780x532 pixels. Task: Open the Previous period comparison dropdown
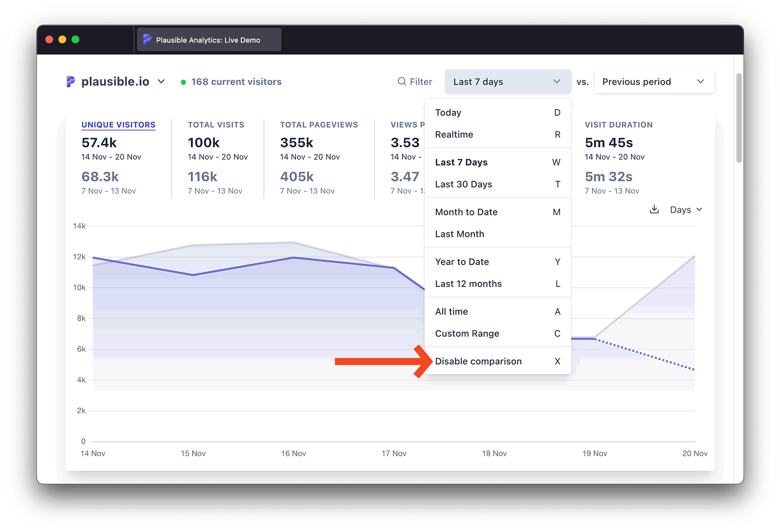click(x=654, y=81)
